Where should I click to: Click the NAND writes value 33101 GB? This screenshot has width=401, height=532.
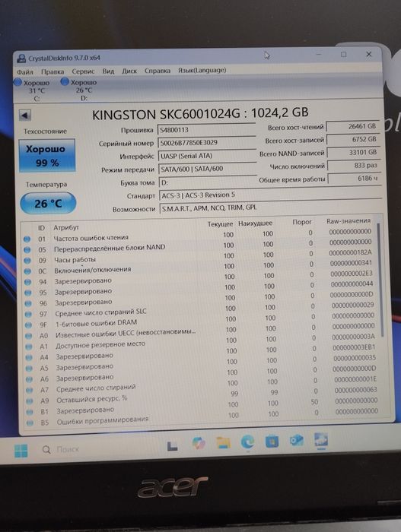point(353,152)
